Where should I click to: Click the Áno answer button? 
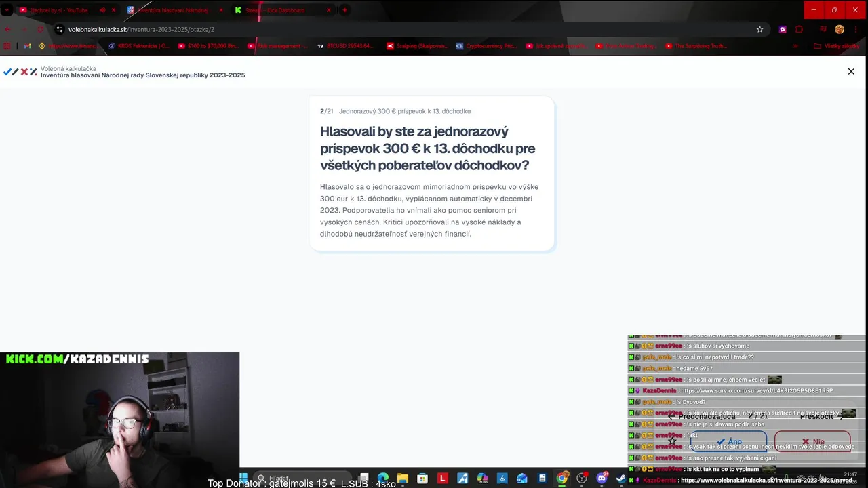728,442
